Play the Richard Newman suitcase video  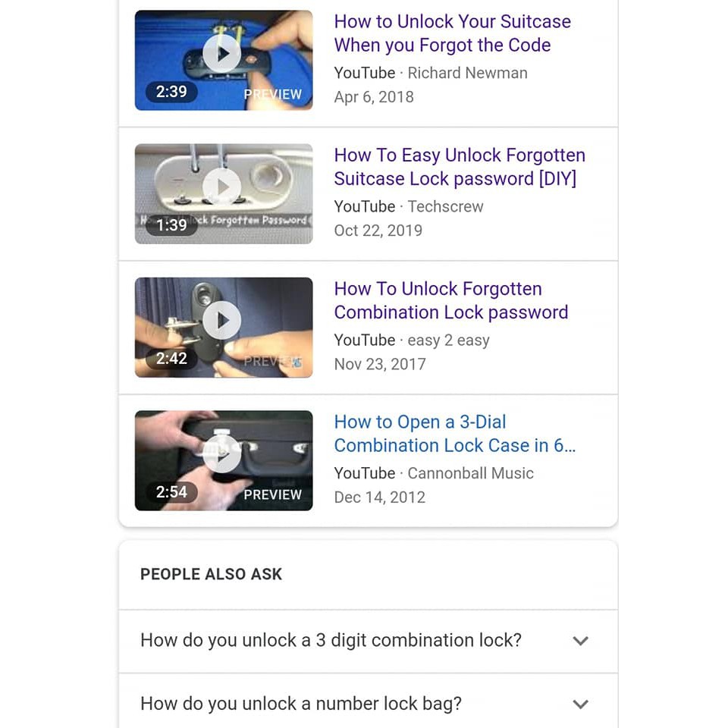(x=222, y=54)
